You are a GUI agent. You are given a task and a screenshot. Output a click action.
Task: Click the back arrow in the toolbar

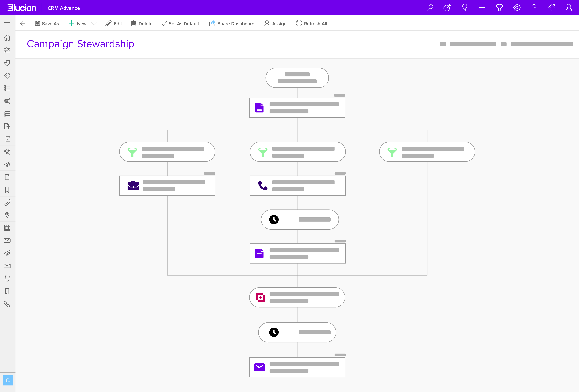coord(23,23)
